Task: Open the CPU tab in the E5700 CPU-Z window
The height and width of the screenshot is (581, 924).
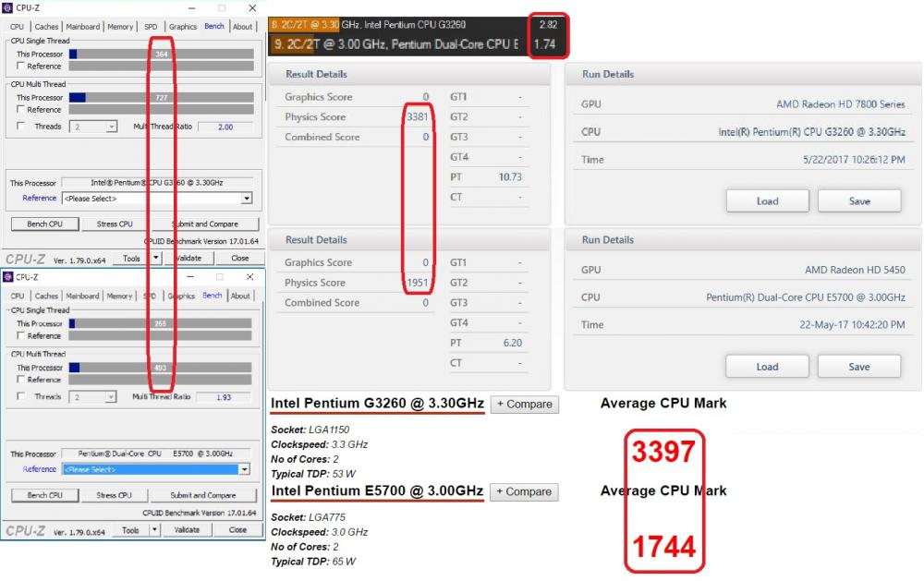Action: click(18, 296)
